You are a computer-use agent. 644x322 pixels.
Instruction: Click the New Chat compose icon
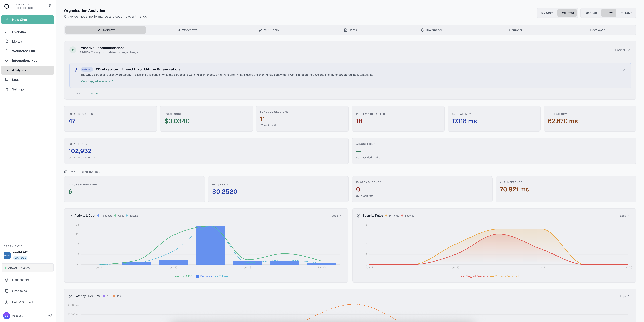[x=7, y=20]
